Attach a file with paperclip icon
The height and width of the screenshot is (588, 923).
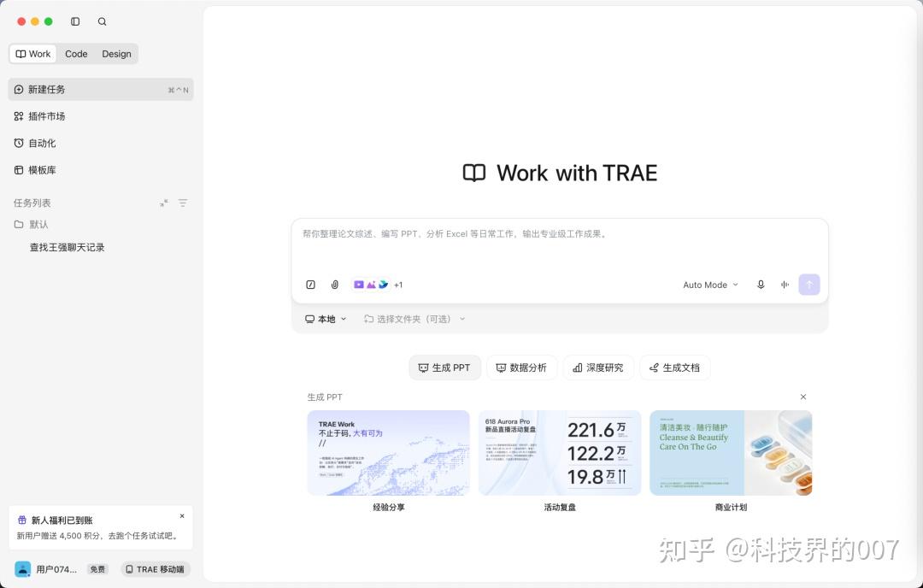coord(334,285)
